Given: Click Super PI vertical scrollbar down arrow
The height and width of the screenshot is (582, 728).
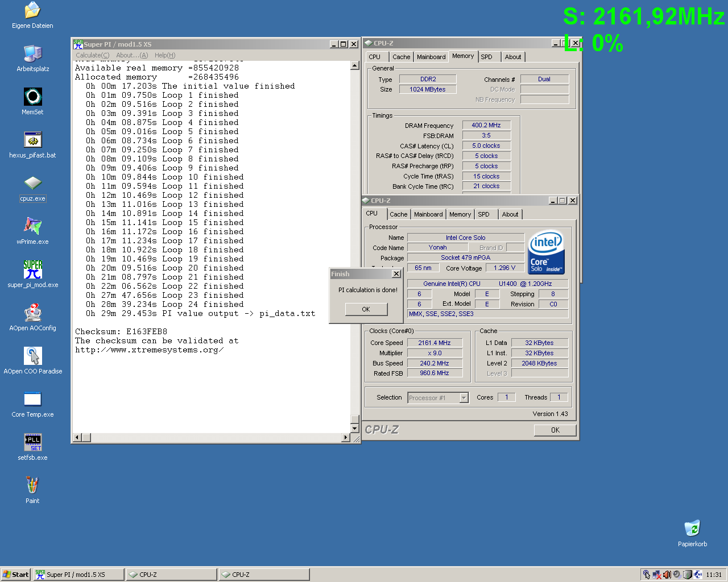Looking at the screenshot, I should click(x=355, y=428).
